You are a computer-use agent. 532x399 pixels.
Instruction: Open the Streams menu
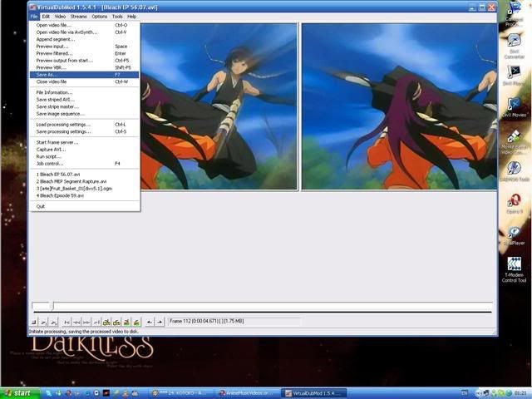[x=78, y=17]
